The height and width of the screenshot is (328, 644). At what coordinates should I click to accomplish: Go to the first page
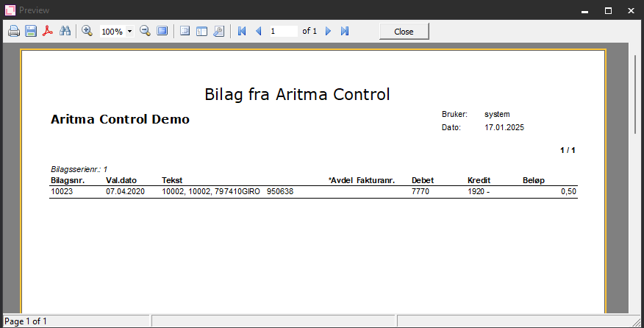click(x=242, y=32)
